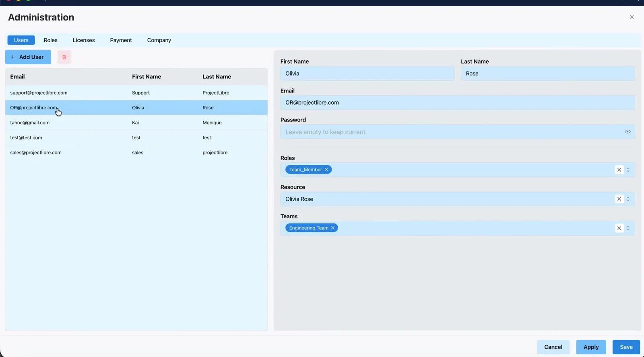
Task: Click OR@projectlibre.com in the user list
Action: [34, 108]
